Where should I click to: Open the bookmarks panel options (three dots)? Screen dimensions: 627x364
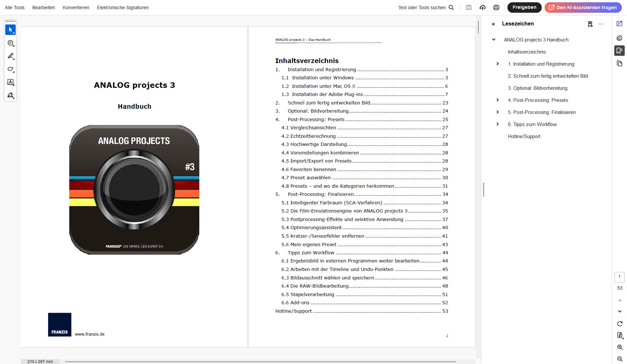pos(601,24)
